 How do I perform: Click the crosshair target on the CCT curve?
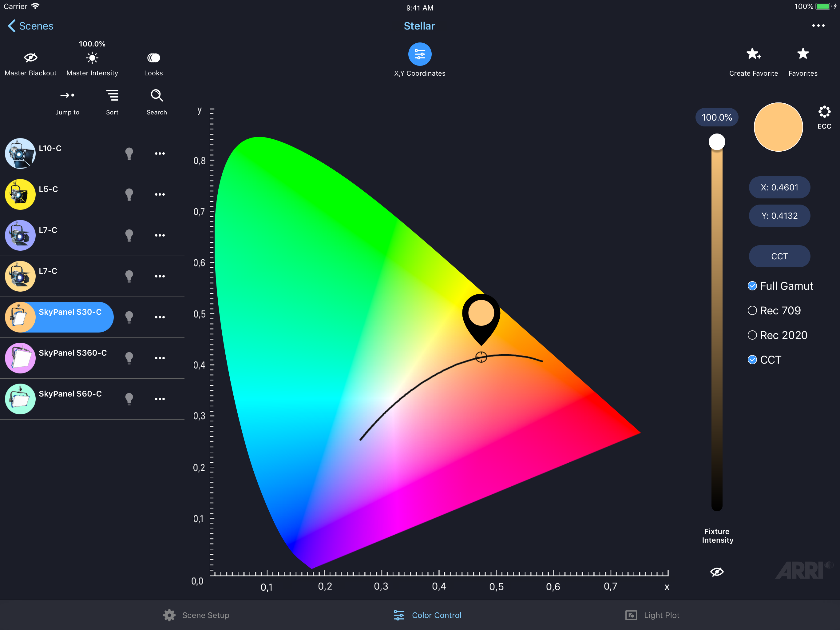click(x=481, y=357)
